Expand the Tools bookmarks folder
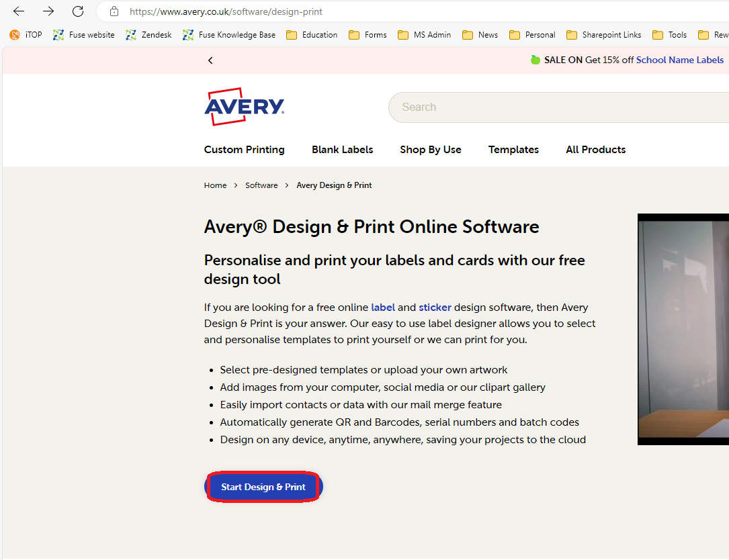 click(x=669, y=35)
